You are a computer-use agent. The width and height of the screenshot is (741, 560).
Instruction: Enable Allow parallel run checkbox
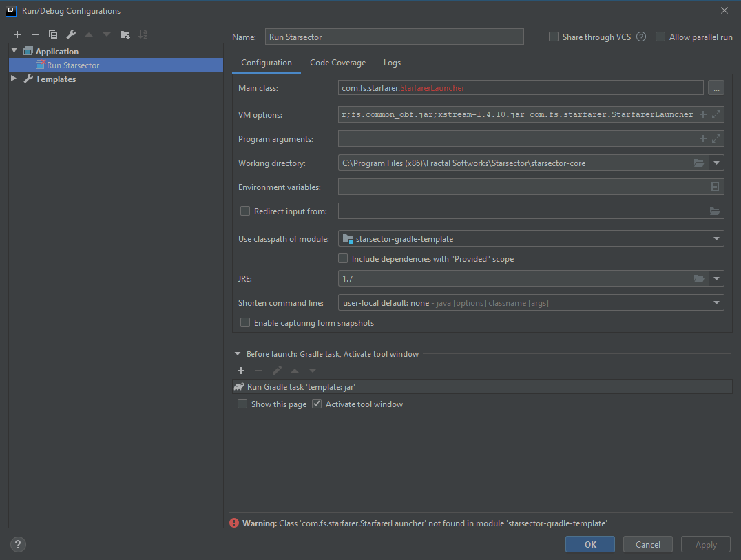pos(660,37)
